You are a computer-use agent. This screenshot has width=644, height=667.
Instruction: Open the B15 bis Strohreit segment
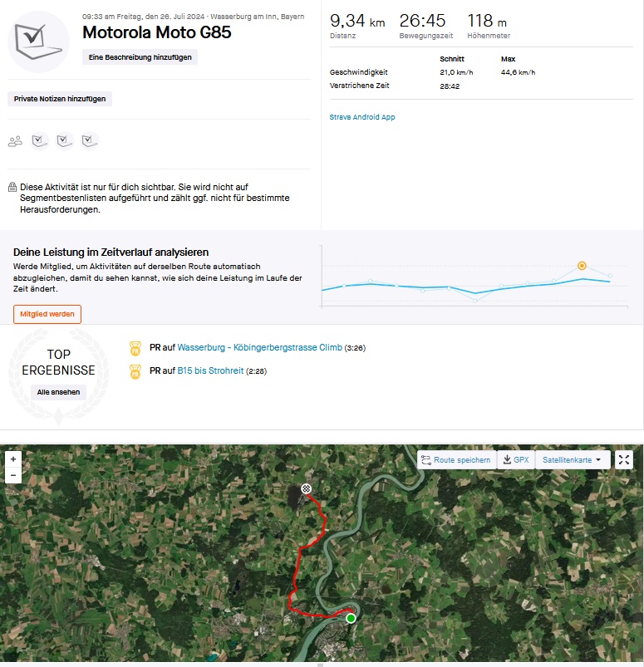pyautogui.click(x=210, y=370)
